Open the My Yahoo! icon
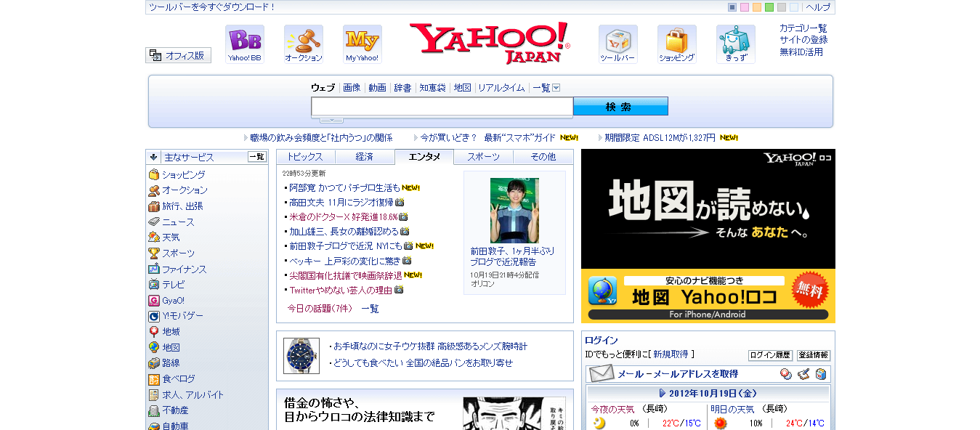The image size is (980, 430). tap(363, 44)
